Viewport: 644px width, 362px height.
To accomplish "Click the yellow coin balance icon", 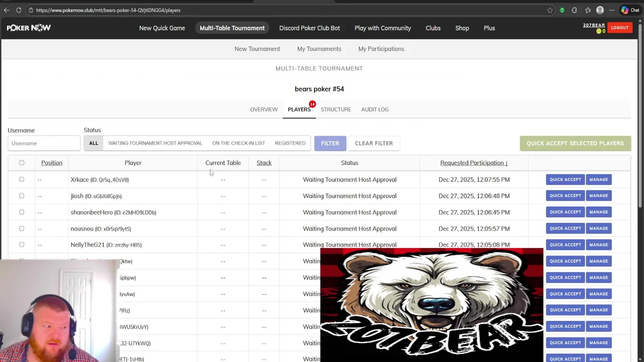I will point(599,31).
